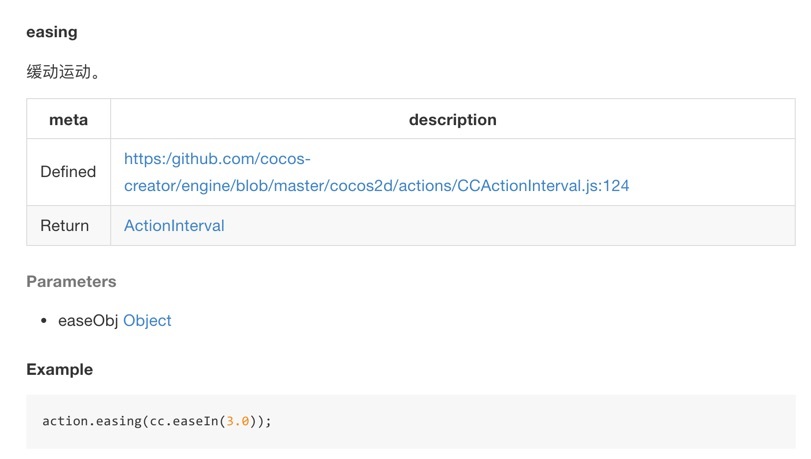Click the "https://github.com/cocos-" first link line
This screenshot has height=459, width=811.
point(217,159)
